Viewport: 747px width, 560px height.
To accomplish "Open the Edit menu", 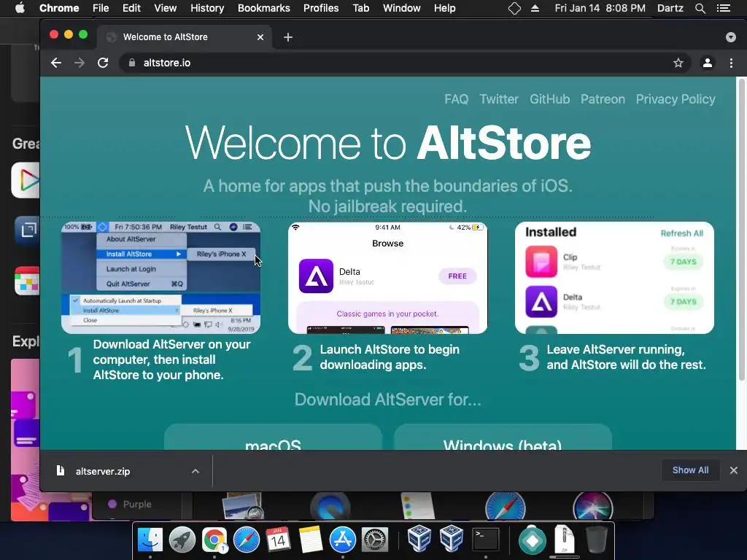I will click(131, 8).
